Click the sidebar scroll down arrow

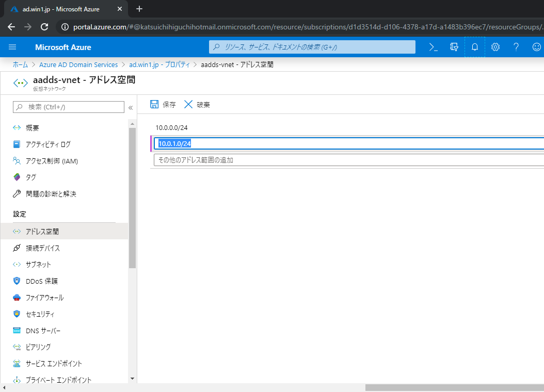[132, 379]
